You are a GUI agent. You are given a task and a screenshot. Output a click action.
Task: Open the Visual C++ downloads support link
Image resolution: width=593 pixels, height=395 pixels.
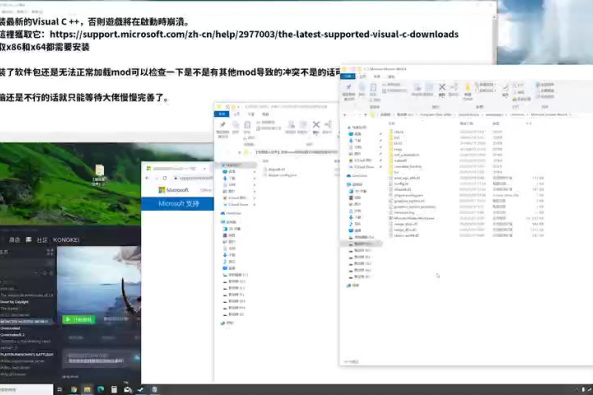254,34
